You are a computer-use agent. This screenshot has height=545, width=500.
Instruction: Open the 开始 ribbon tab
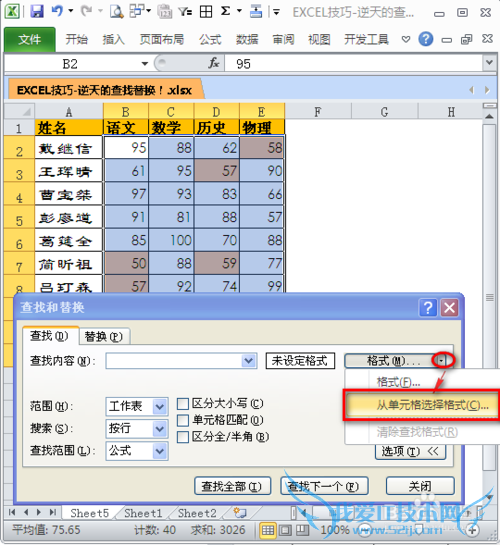[x=76, y=39]
